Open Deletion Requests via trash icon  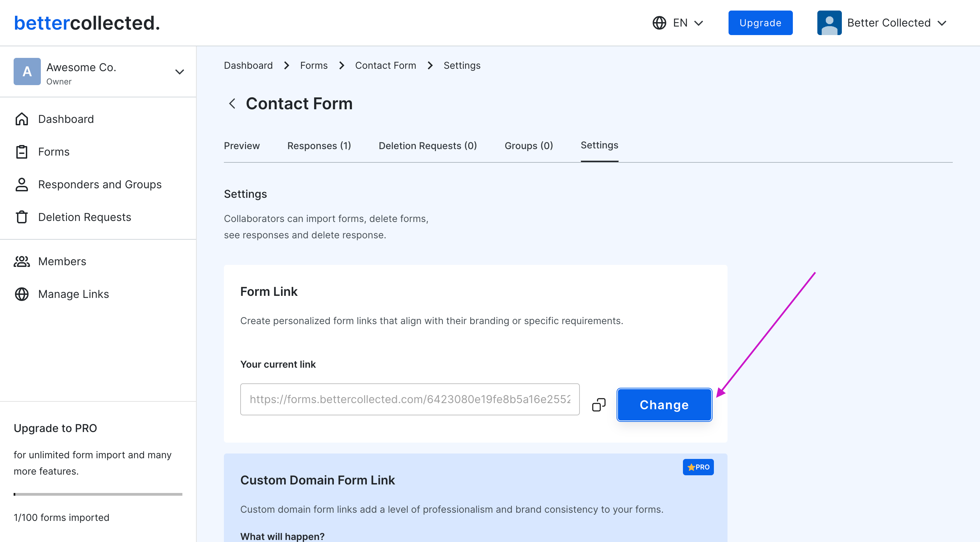pyautogui.click(x=22, y=217)
